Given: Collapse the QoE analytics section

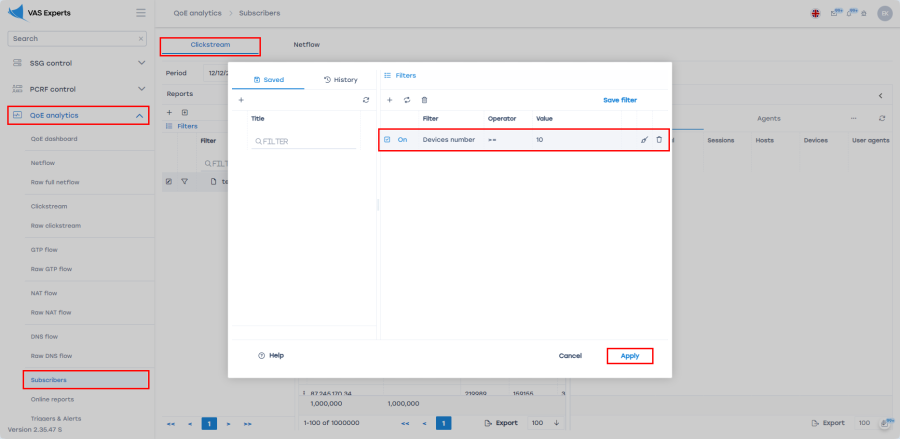Looking at the screenshot, I should point(140,116).
